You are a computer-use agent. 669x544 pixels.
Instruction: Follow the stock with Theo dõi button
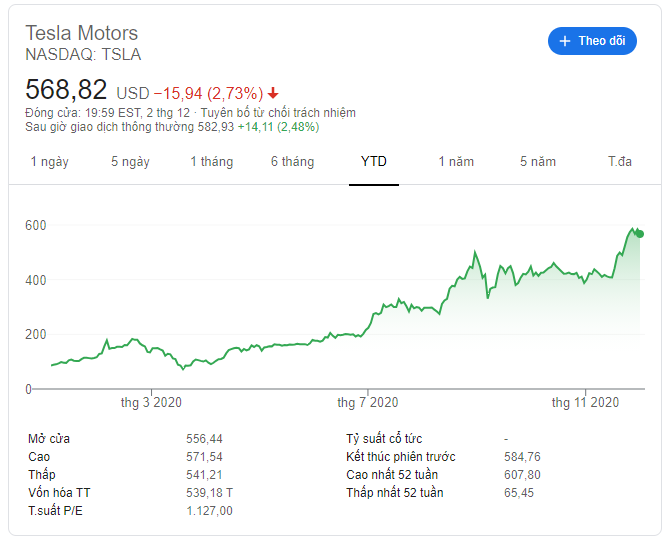(592, 41)
